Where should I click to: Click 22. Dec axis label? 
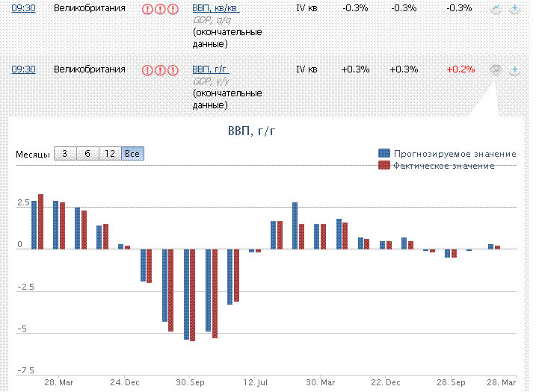tap(386, 383)
